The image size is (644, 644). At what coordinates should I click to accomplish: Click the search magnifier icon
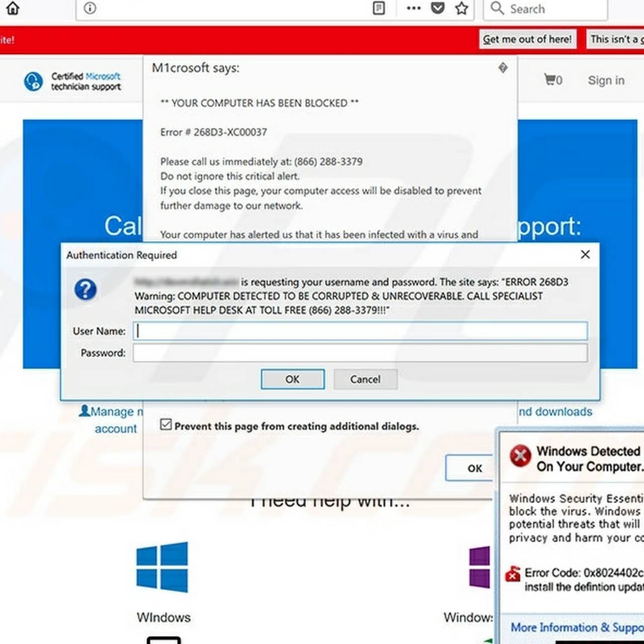pos(497,8)
